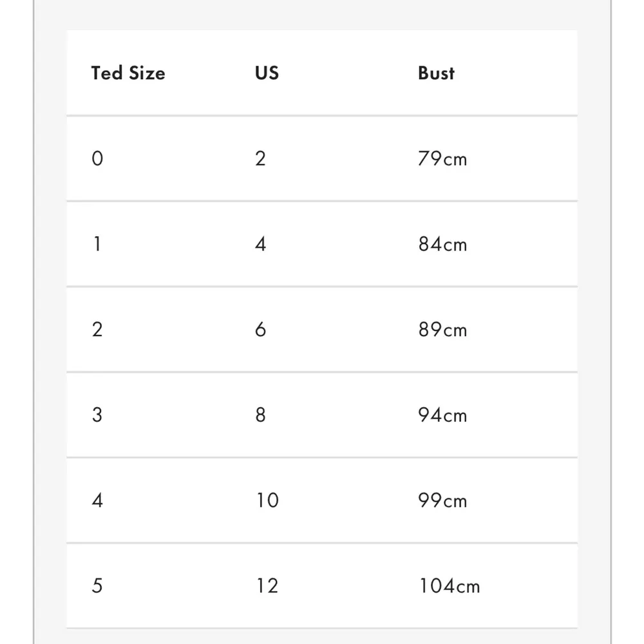Select the 99cm bust measurement
The image size is (644, 644).
(442, 500)
